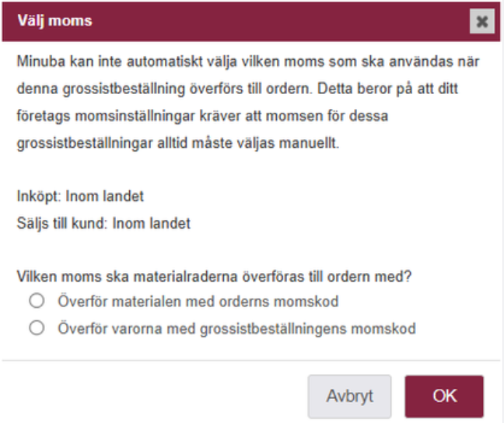This screenshot has height=423, width=504.
Task: Click the "Välj moms" dialog title
Action: pos(54,21)
